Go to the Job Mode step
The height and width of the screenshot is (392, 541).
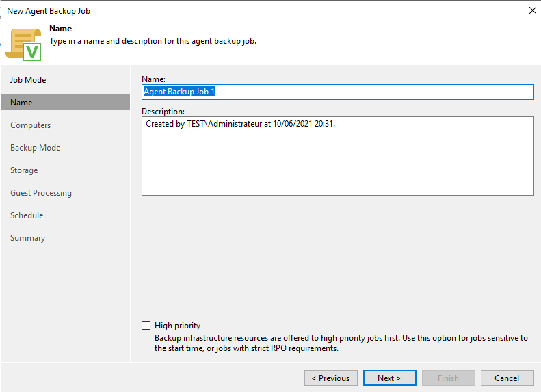[28, 80]
